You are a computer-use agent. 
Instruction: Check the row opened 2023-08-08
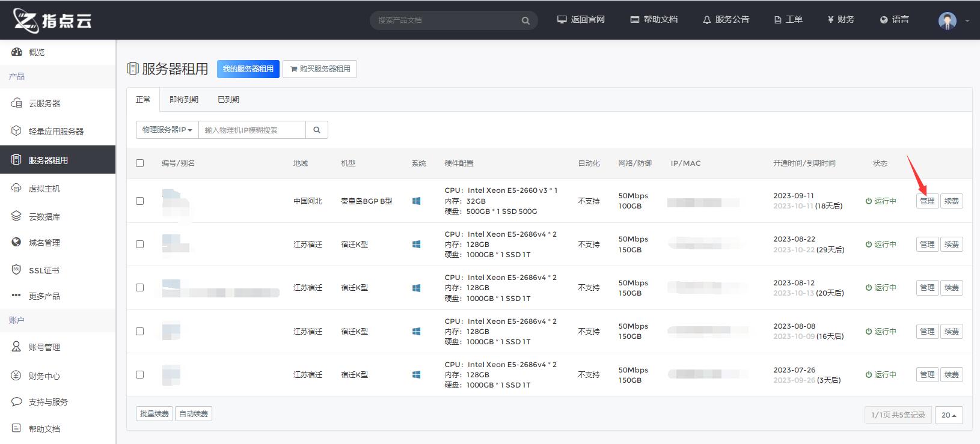pos(140,331)
